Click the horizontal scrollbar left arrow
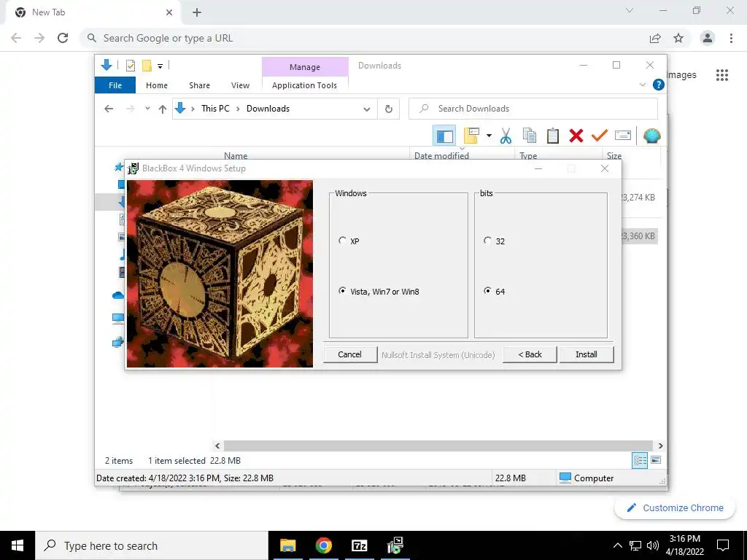This screenshot has width=747, height=560. [x=217, y=446]
